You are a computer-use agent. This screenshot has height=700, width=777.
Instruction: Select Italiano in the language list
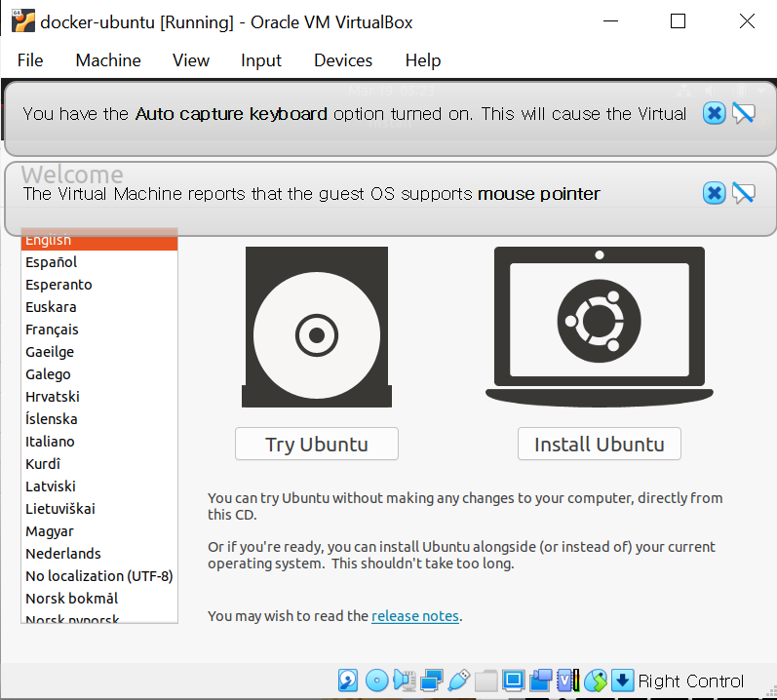pos(99,442)
